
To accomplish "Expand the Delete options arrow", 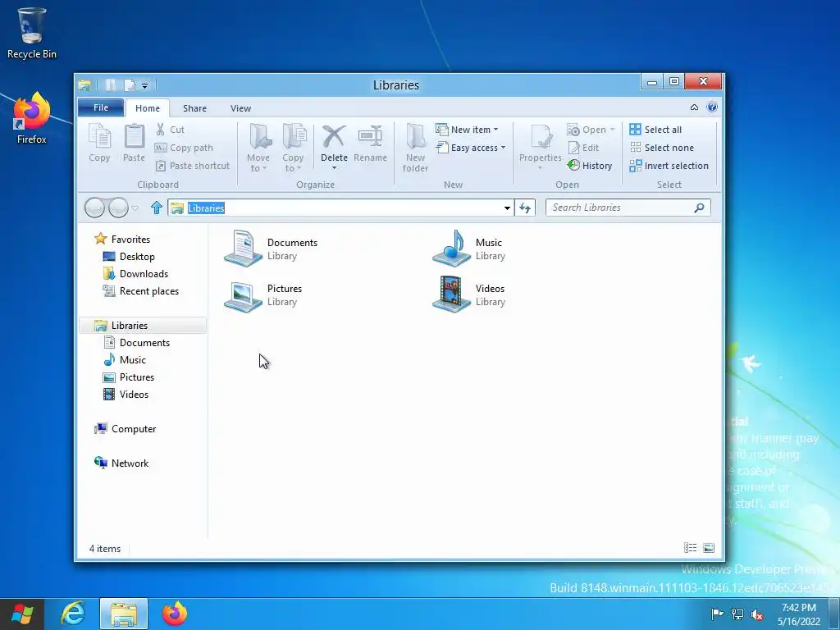I will click(334, 168).
